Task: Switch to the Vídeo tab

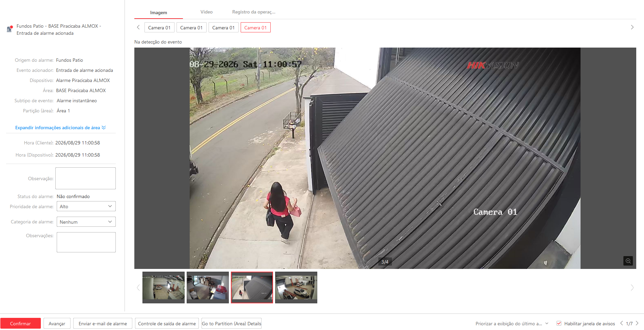Action: point(207,12)
